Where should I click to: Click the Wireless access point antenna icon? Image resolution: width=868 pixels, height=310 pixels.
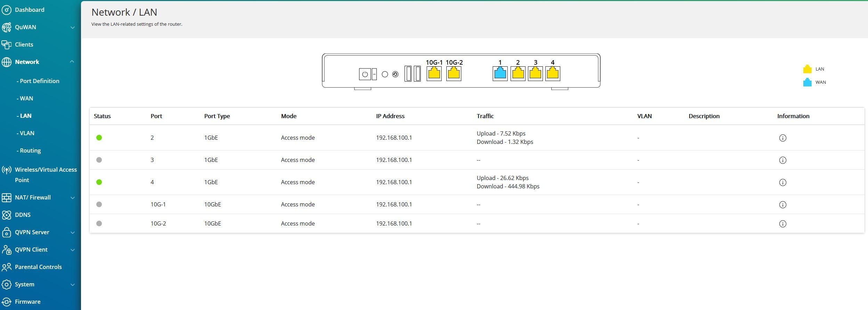6,170
